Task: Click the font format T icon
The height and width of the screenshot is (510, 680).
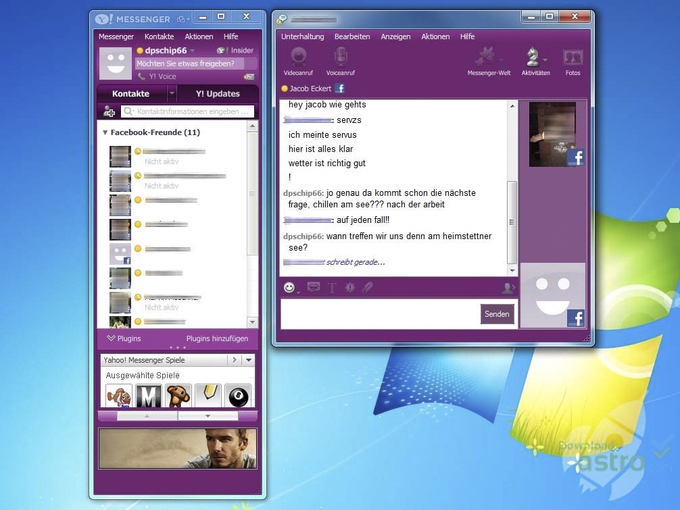Action: pos(332,287)
